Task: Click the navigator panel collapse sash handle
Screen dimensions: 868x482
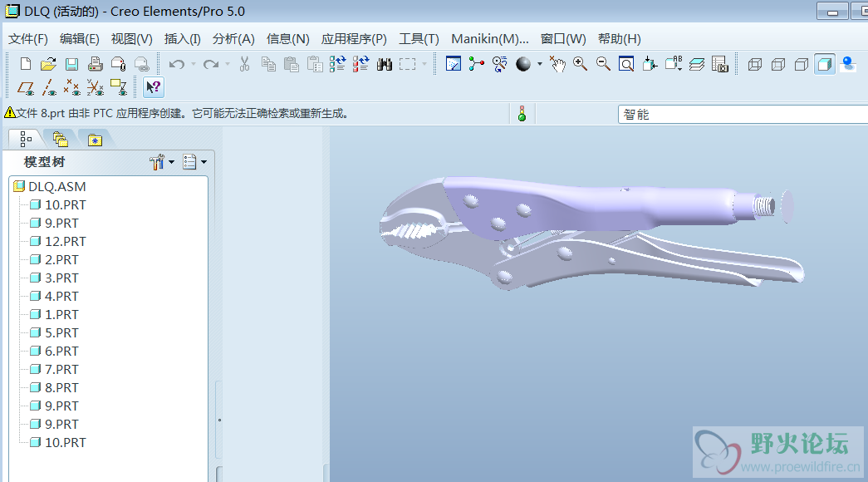Action: click(x=219, y=420)
